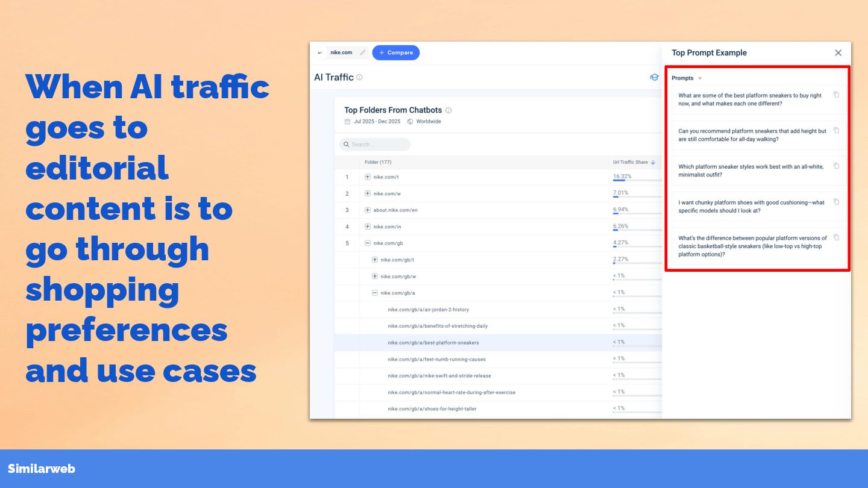The height and width of the screenshot is (488, 868).
Task: Click the graduation cap learn icon
Action: pyautogui.click(x=654, y=77)
